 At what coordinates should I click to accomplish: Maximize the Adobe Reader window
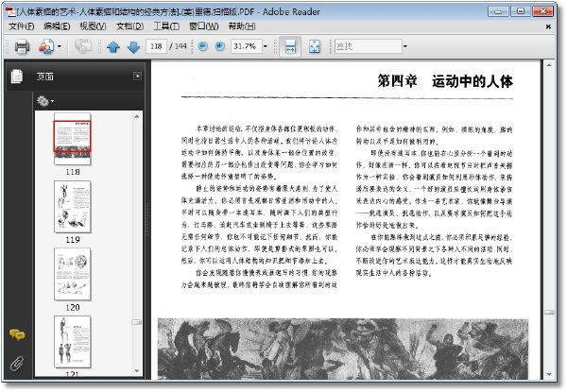(521, 11)
